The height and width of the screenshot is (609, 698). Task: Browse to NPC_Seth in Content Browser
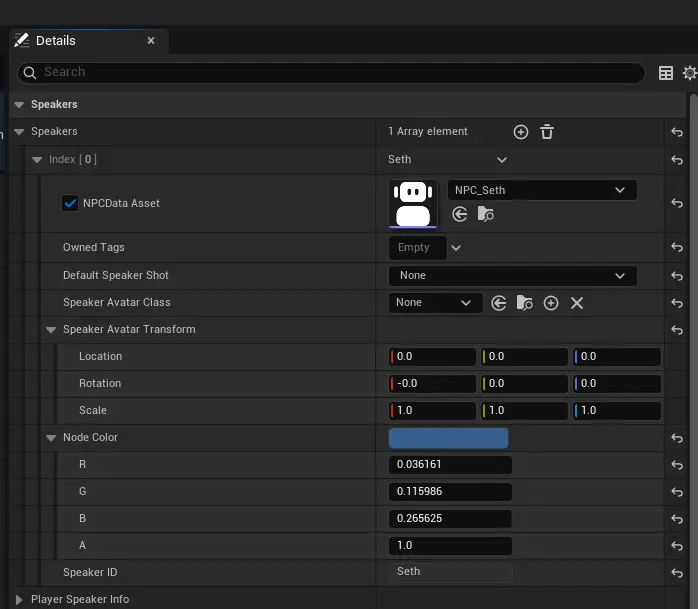click(485, 214)
